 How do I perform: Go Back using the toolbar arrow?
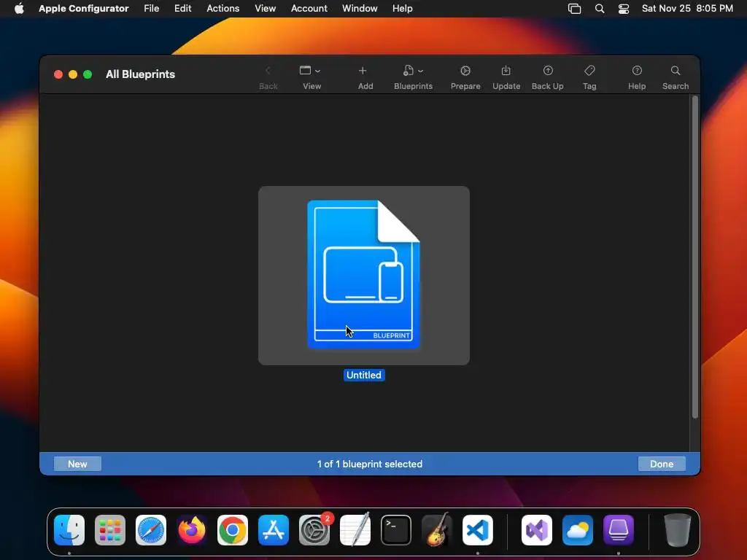(268, 77)
